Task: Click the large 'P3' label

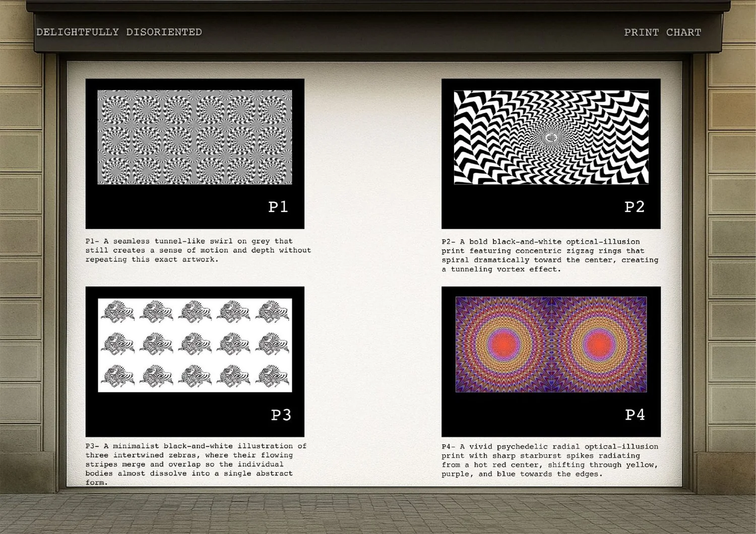Action: click(x=281, y=415)
